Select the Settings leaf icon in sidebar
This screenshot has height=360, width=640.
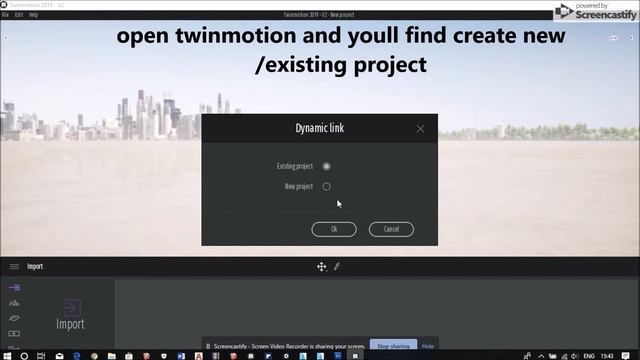pos(14,318)
